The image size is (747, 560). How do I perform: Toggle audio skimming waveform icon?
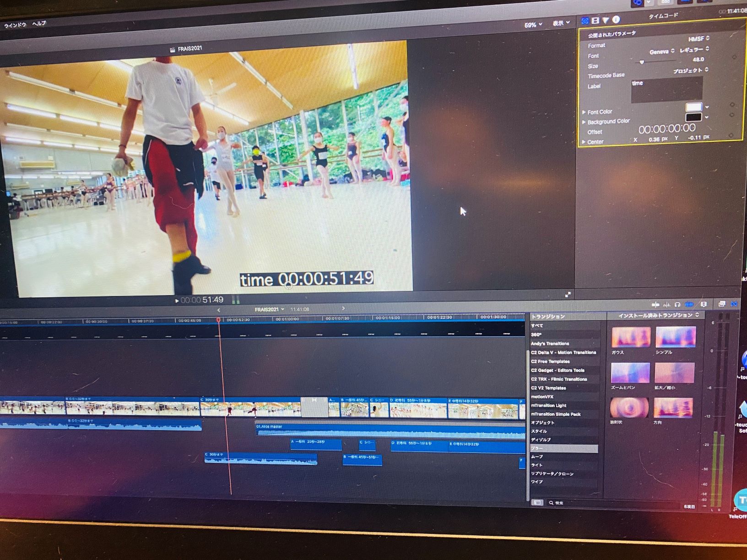pyautogui.click(x=666, y=305)
